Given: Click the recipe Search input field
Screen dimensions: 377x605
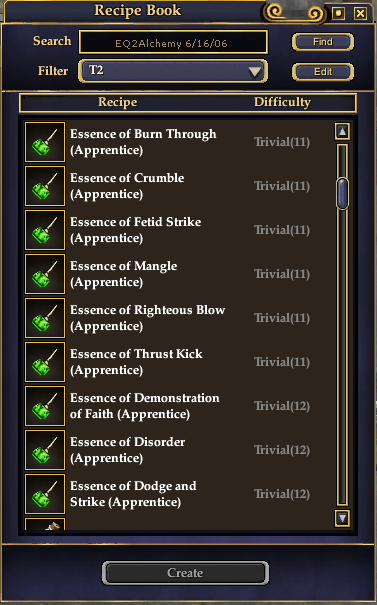Looking at the screenshot, I should click(x=173, y=42).
